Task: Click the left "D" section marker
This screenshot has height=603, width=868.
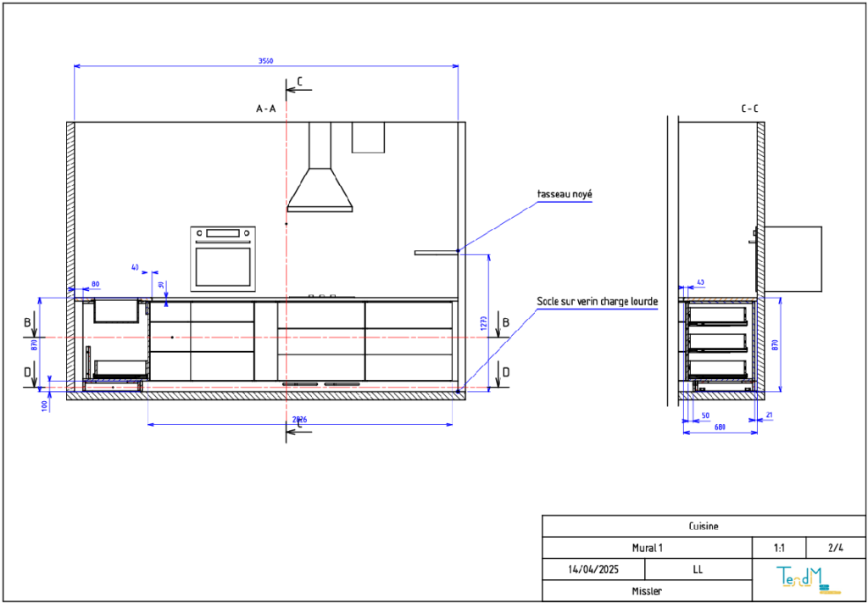Action: coord(26,372)
